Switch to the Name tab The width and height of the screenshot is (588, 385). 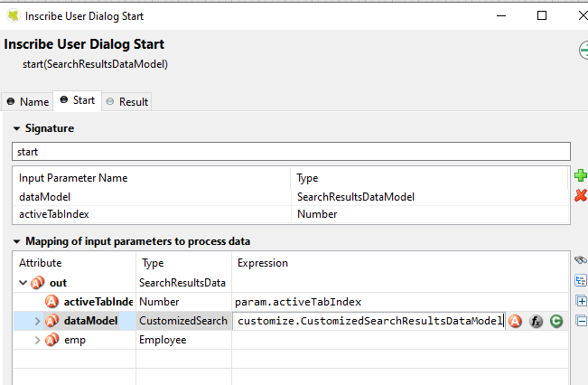coord(28,101)
